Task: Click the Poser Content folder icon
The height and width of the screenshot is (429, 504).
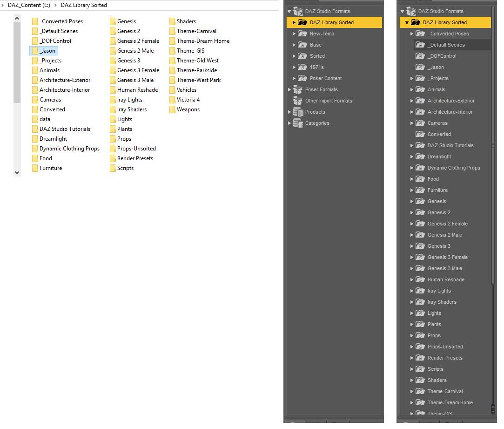Action: pyautogui.click(x=302, y=78)
